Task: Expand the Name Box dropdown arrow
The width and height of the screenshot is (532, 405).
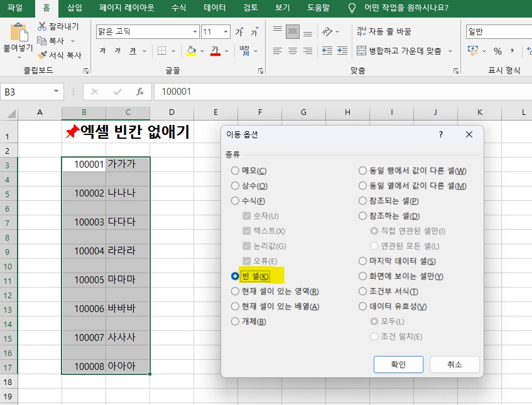Action: click(57, 91)
